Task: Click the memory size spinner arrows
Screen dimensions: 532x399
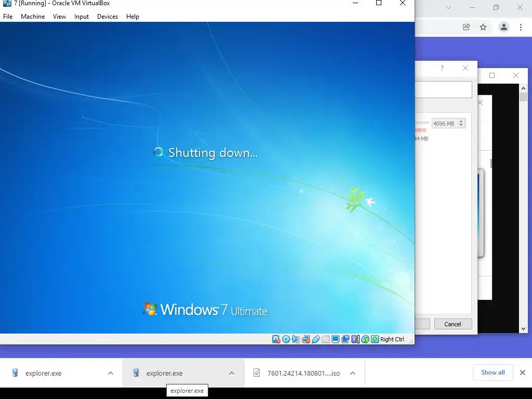Action: tap(461, 124)
